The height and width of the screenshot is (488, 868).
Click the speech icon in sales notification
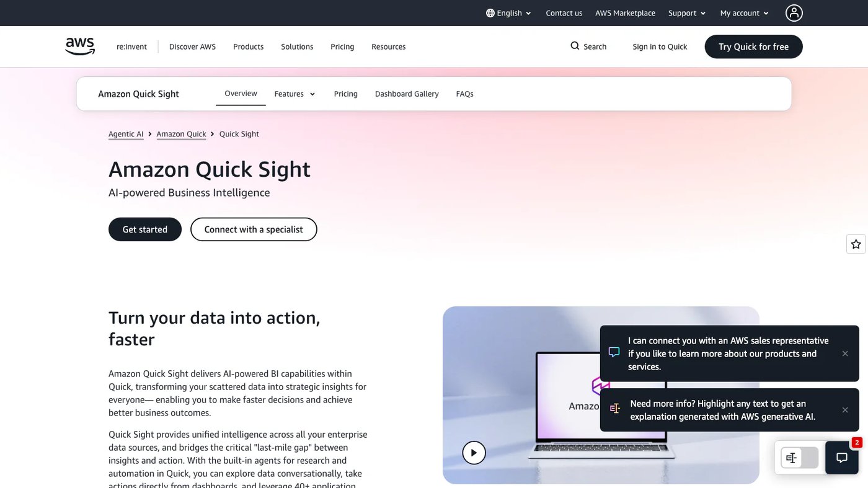coord(614,352)
